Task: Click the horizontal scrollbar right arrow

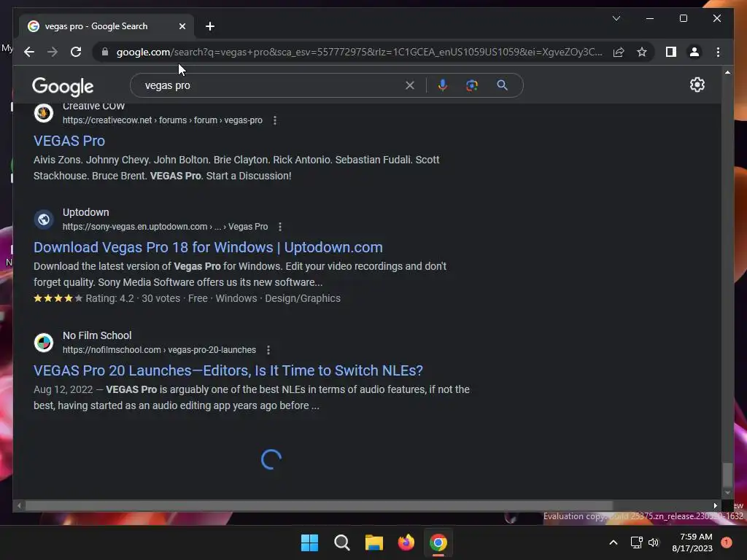Action: click(715, 506)
